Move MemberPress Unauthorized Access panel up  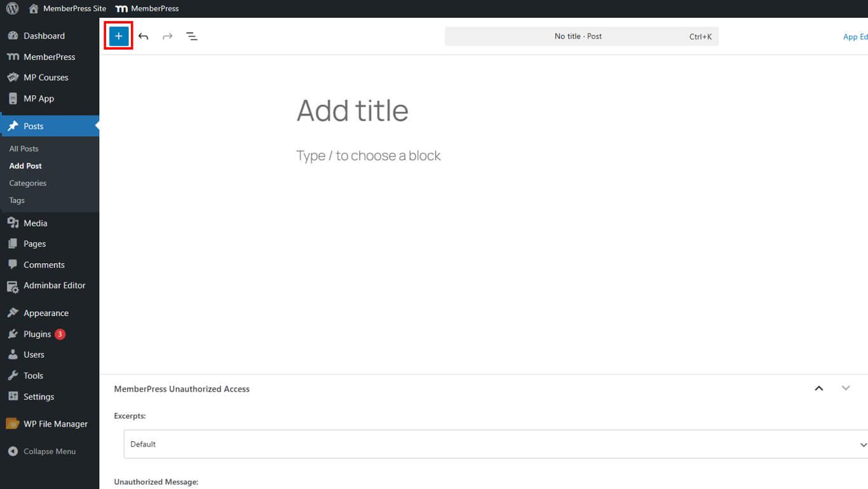click(x=819, y=389)
